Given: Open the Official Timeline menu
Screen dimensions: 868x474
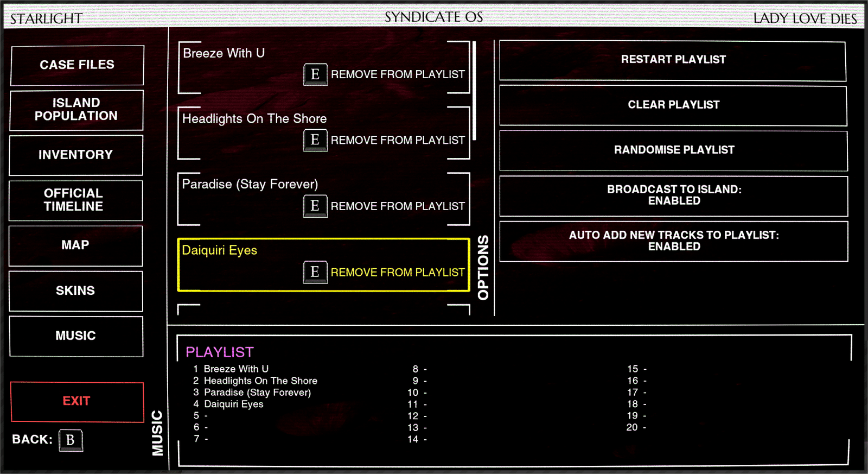Looking at the screenshot, I should pyautogui.click(x=76, y=200).
